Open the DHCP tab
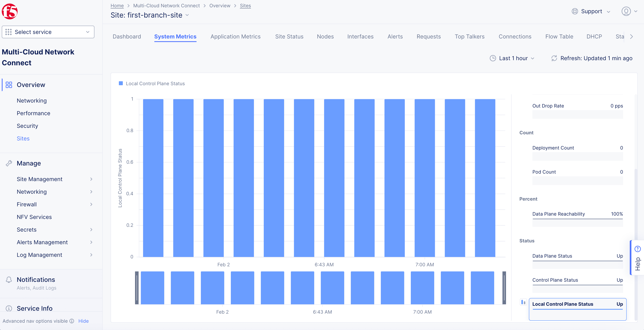644x330 pixels. point(594,36)
